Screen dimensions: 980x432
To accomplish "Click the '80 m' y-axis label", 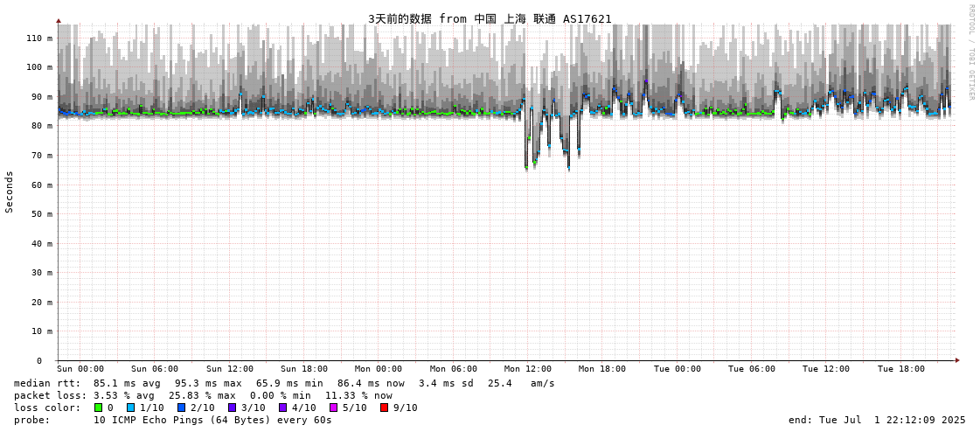I will click(41, 126).
